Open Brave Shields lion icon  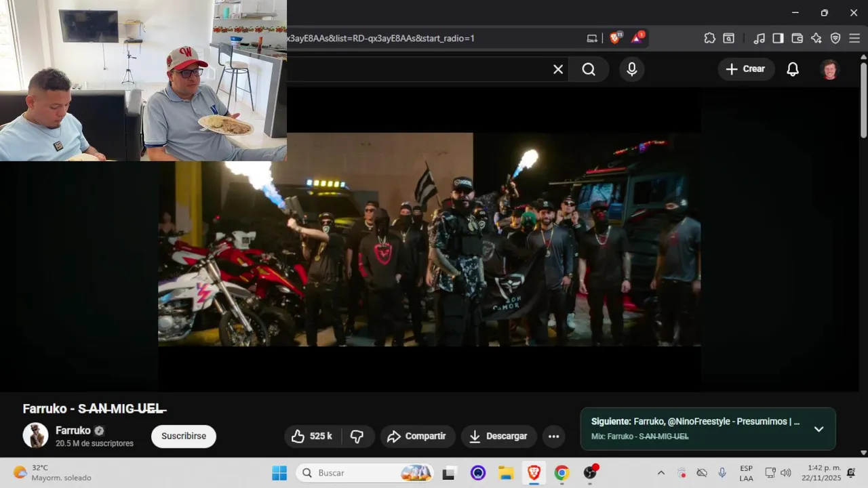[x=615, y=38]
